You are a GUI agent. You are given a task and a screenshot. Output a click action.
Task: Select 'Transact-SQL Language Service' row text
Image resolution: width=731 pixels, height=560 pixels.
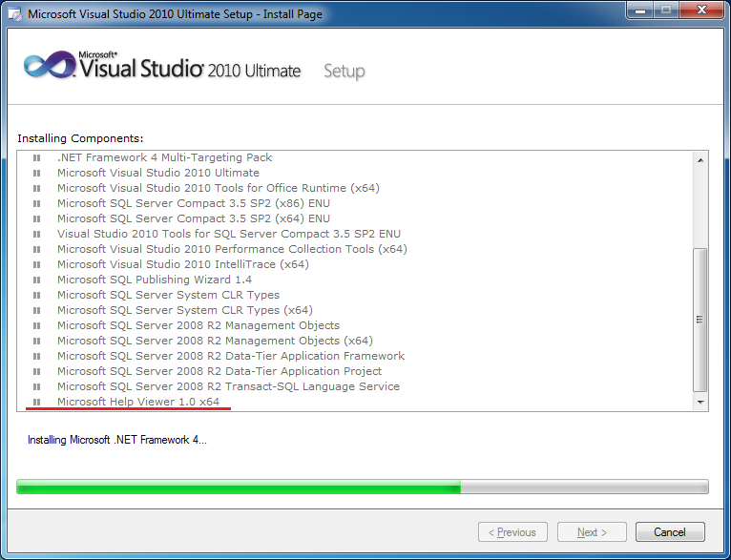pyautogui.click(x=228, y=386)
